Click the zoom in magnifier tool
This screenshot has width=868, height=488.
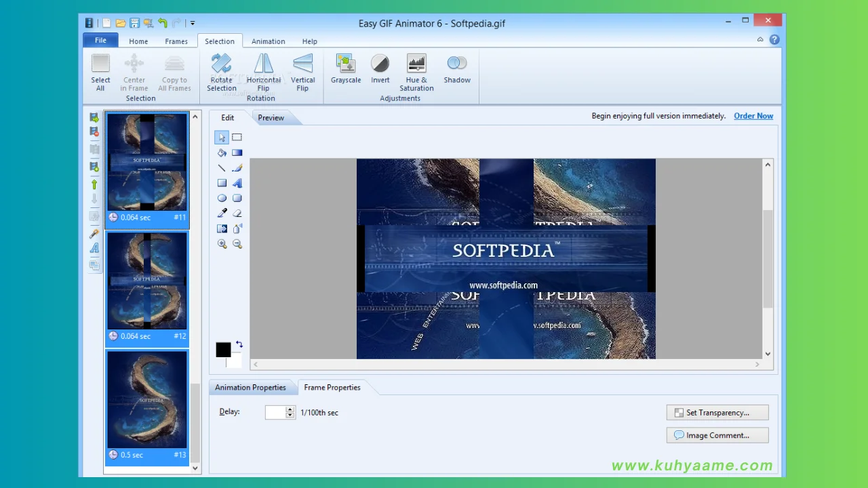point(222,243)
